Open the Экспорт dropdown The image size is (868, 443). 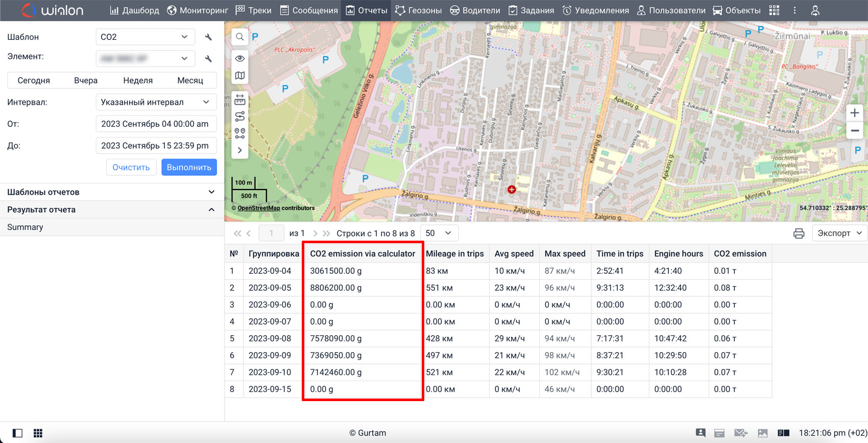click(839, 234)
